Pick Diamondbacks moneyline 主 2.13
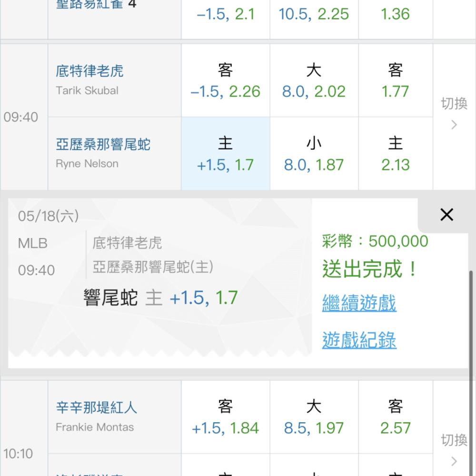Image resolution: width=476 pixels, height=476 pixels. (395, 154)
